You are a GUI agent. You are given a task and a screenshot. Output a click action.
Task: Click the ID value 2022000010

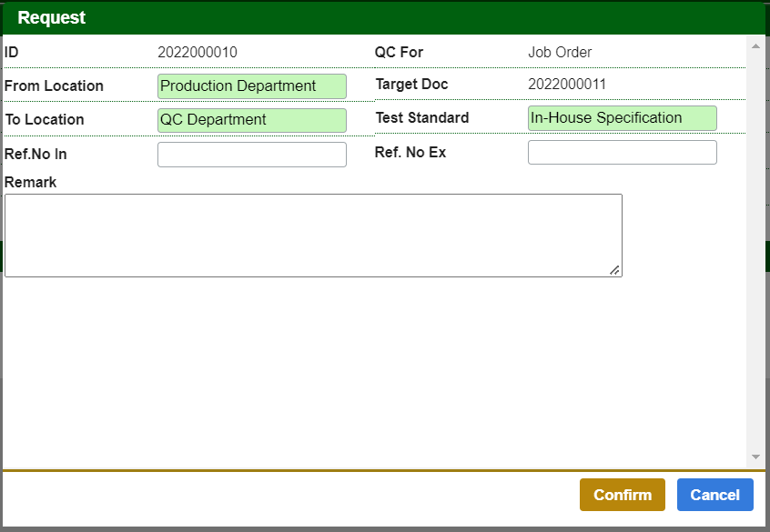[198, 52]
